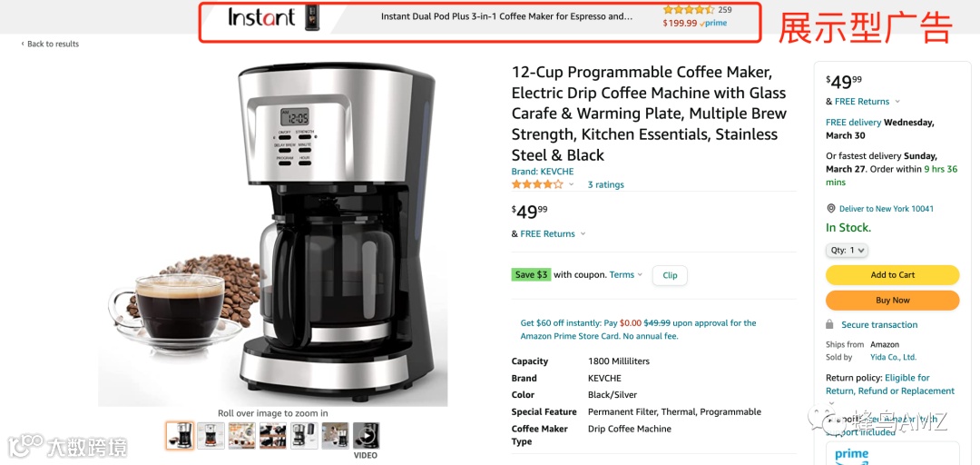Image resolution: width=980 pixels, height=465 pixels.
Task: Expand the rating breakdown chevron beside stars
Action: (572, 184)
